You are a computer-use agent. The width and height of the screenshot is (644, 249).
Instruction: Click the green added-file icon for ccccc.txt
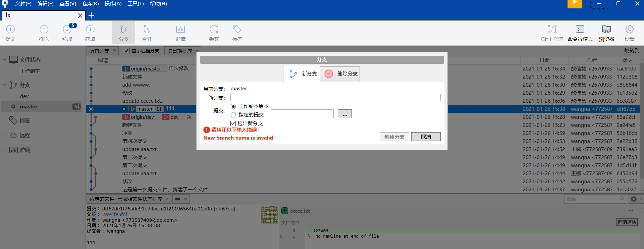(x=285, y=211)
